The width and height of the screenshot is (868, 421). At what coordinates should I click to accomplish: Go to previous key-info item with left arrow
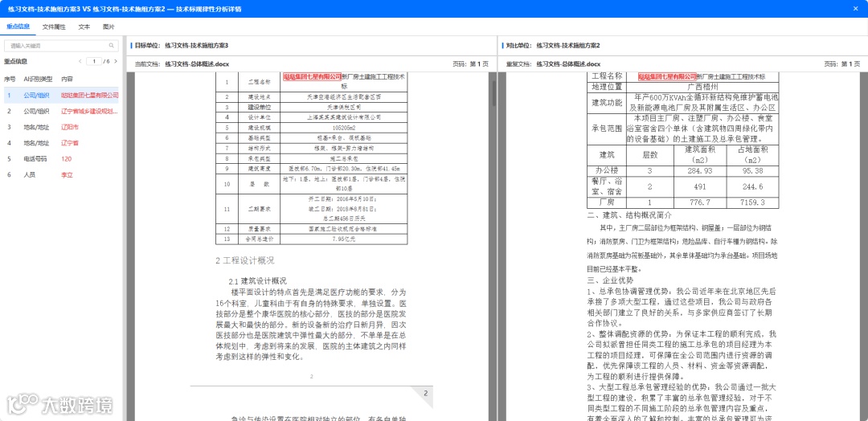point(80,61)
